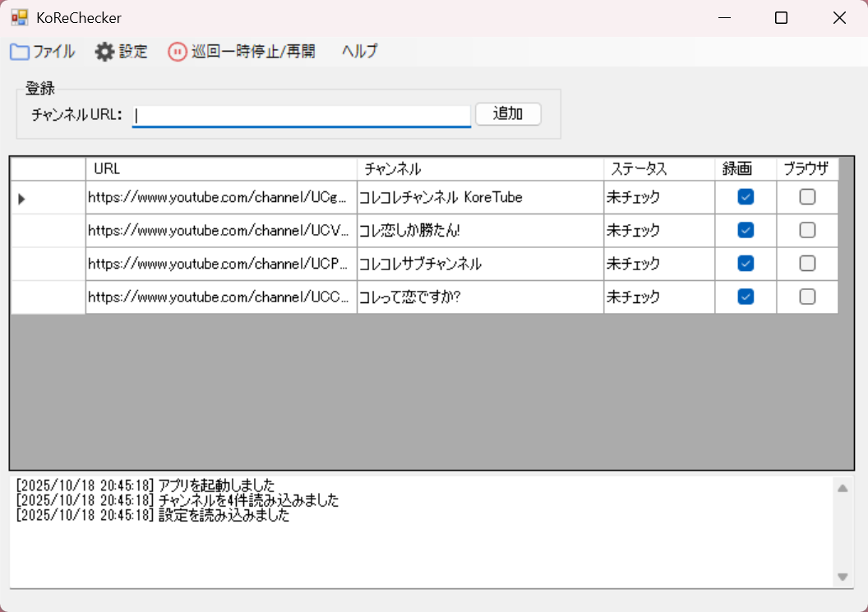Screen dimensions: 868x612
Task: Click inside the チャンネルURL input field
Action: tap(300, 115)
